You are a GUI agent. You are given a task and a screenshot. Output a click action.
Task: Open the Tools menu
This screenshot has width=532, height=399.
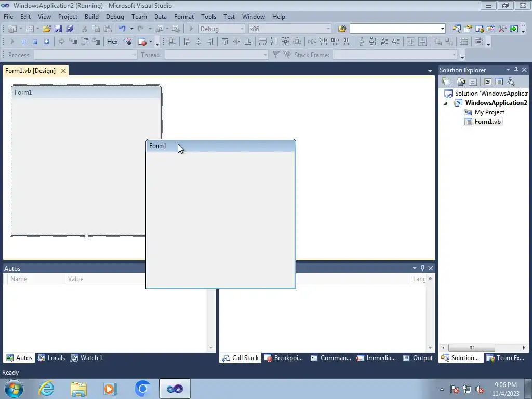[x=208, y=16]
